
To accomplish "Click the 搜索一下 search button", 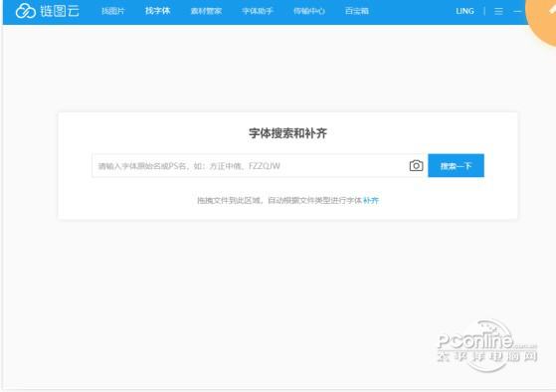I will point(456,166).
